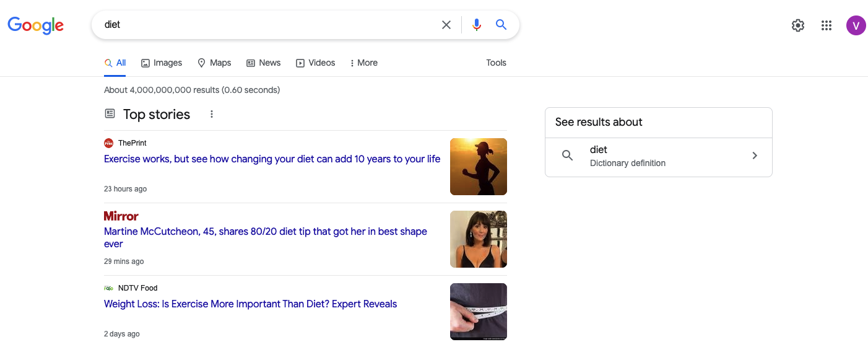The image size is (868, 347).
Task: Expand the More search filters menu
Action: click(364, 63)
